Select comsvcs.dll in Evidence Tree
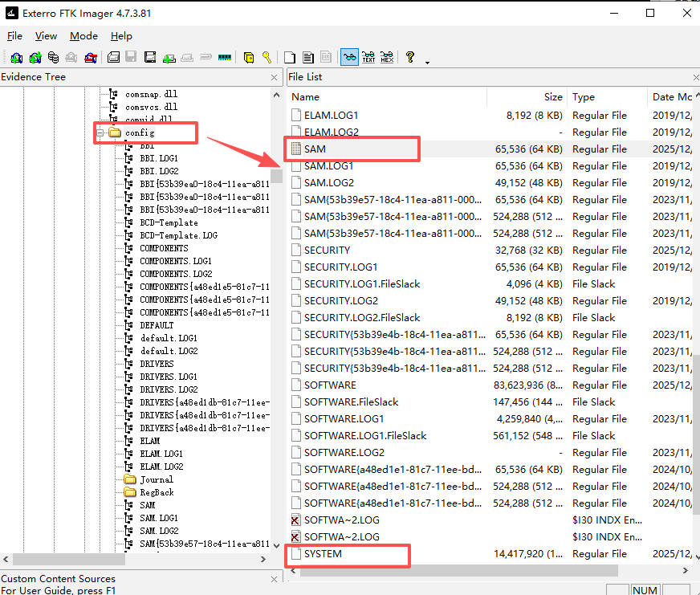The image size is (700, 595). 152,107
